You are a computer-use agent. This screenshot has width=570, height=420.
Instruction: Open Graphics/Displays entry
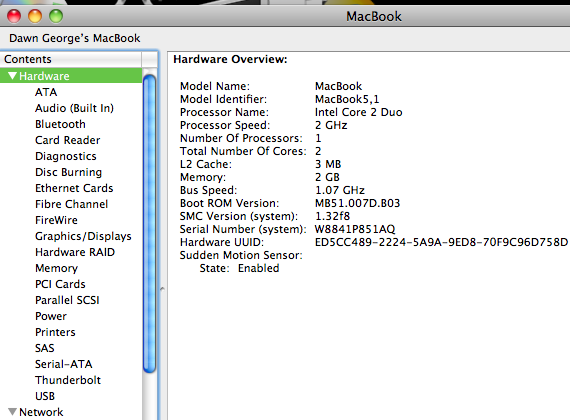pyautogui.click(x=83, y=236)
